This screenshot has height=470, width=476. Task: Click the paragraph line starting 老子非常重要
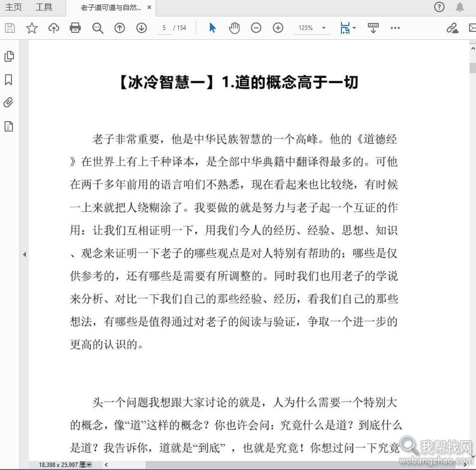click(x=244, y=139)
